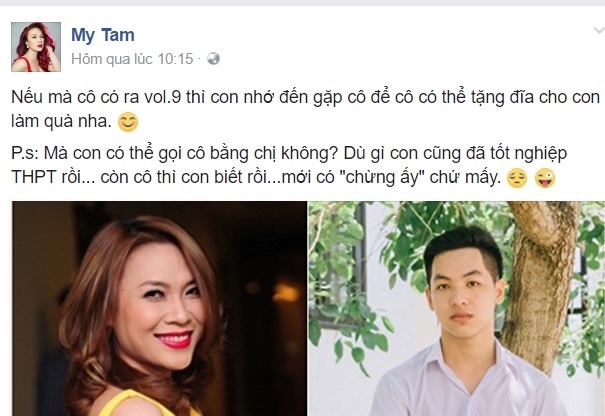The width and height of the screenshot is (605, 416).
Task: Click the "P.s:" label in the post
Action: [25, 154]
